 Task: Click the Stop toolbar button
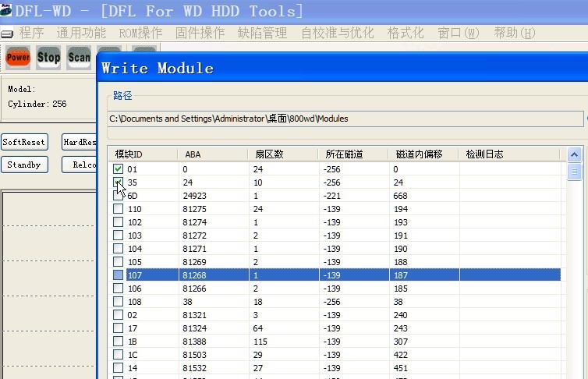[48, 58]
